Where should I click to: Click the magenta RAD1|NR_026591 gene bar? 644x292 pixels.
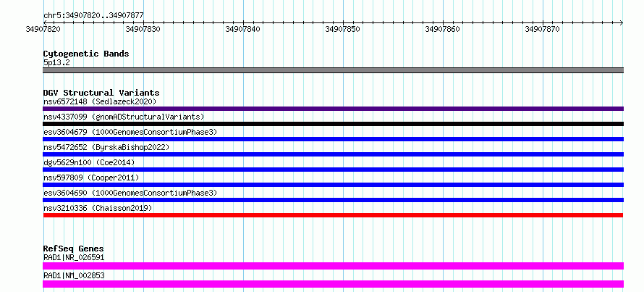click(x=333, y=266)
